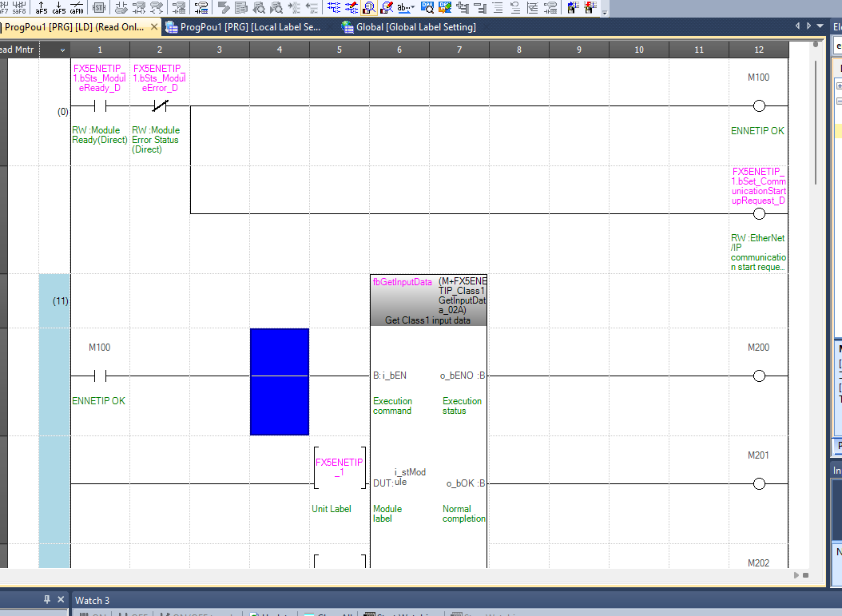Close the ProgPou1 [PRG] [LD] tab
The image size is (842, 616).
pyautogui.click(x=154, y=27)
